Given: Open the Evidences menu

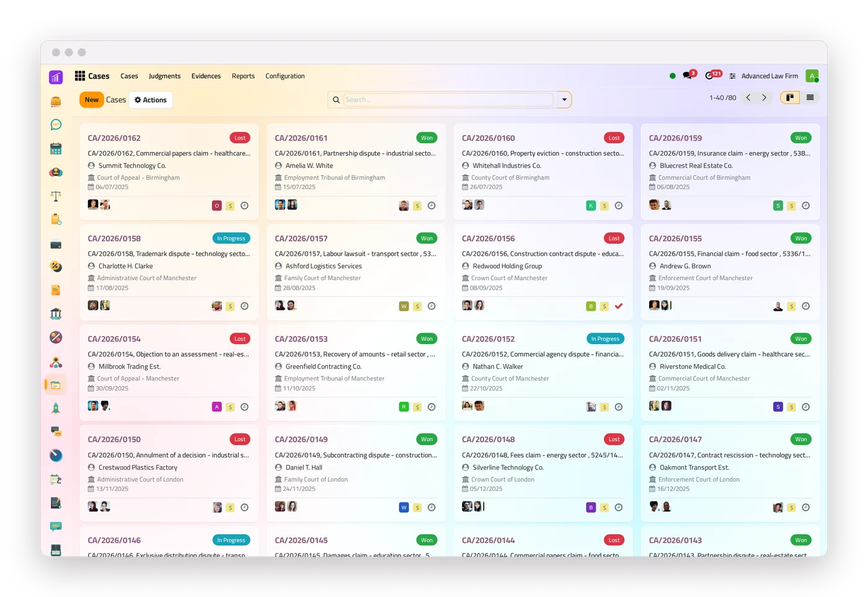Looking at the screenshot, I should click(206, 76).
